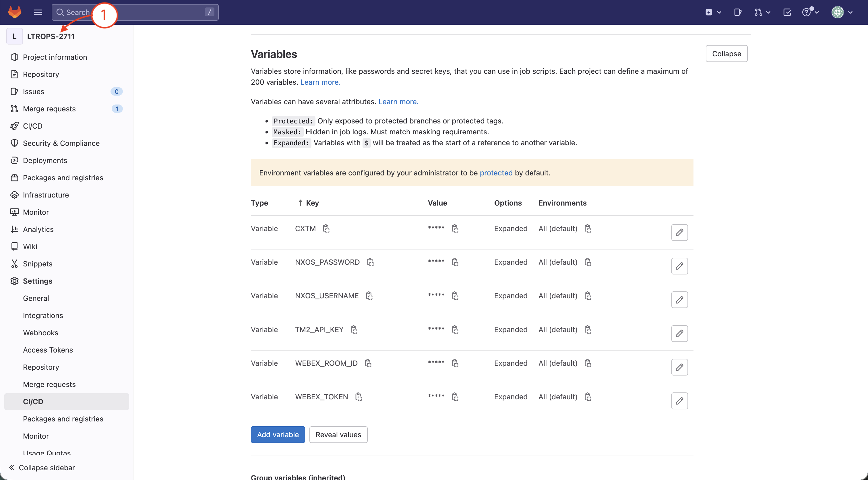The height and width of the screenshot is (480, 868).
Task: Go to Security & Compliance menu
Action: [x=61, y=143]
